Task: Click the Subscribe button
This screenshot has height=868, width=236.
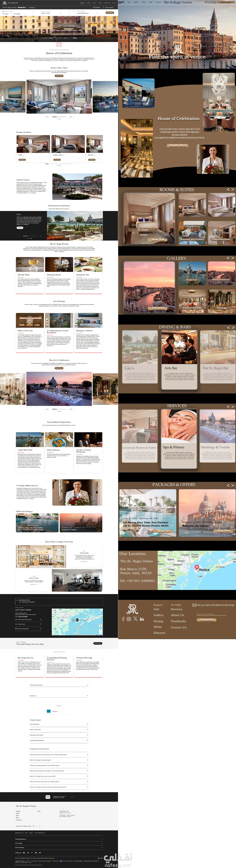Action: pos(207,620)
